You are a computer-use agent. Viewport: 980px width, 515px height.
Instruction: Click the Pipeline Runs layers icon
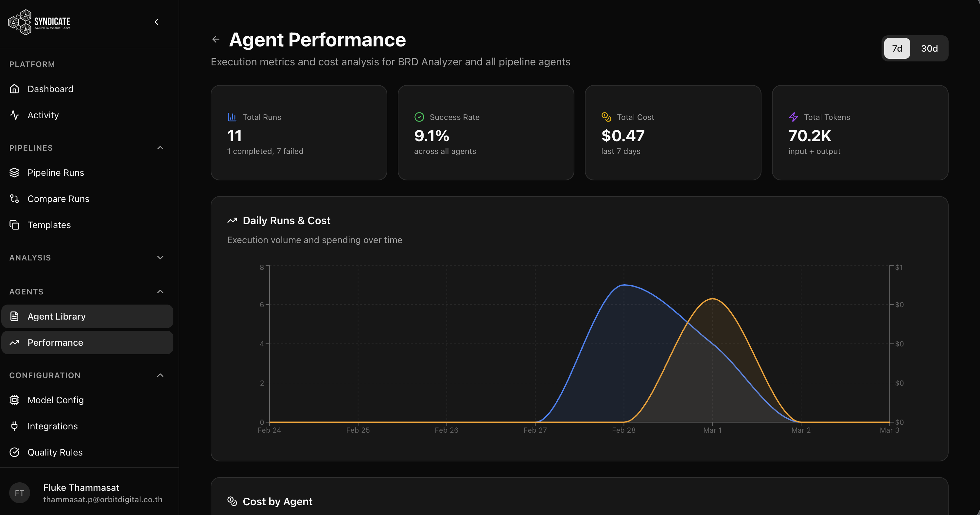point(14,173)
